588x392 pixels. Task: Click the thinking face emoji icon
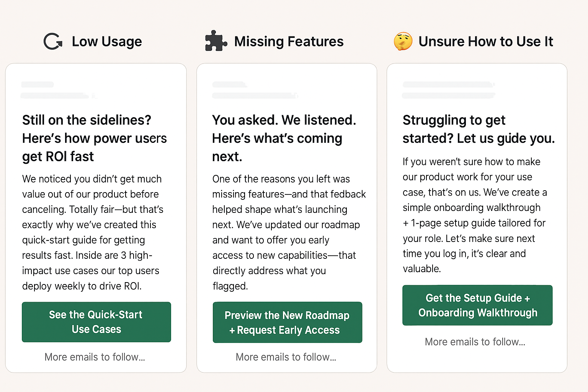403,41
